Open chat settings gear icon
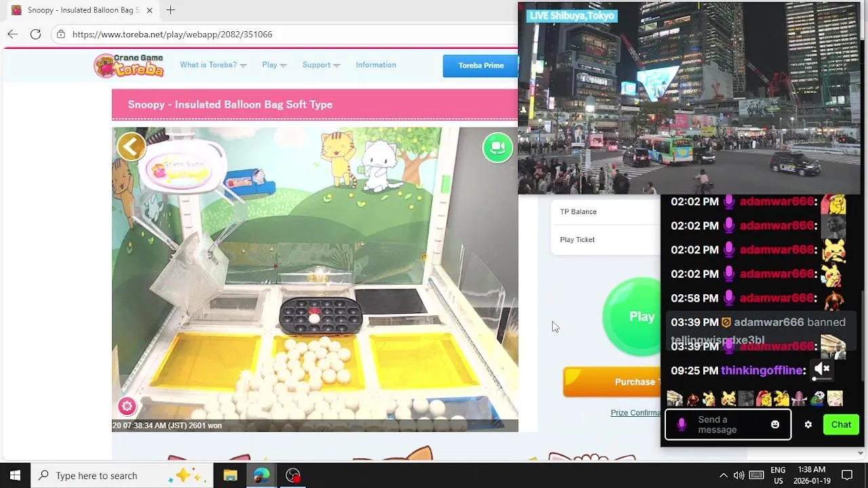The image size is (868, 488). (x=808, y=424)
